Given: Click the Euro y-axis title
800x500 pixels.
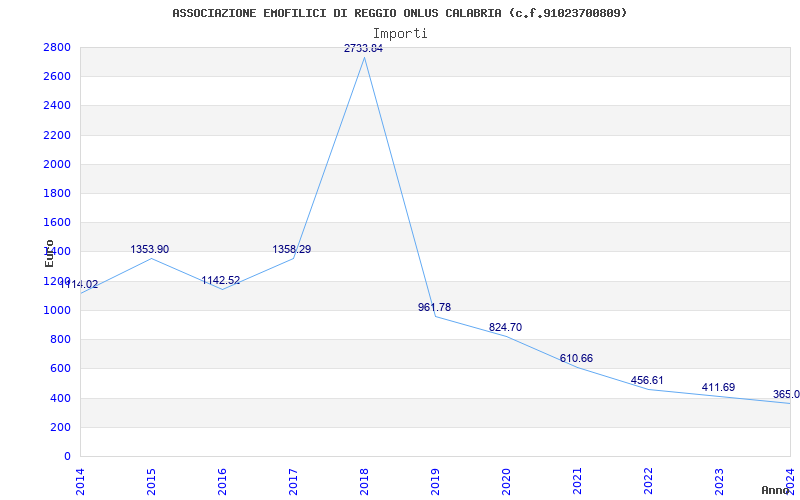Looking at the screenshot, I should click(x=49, y=253).
